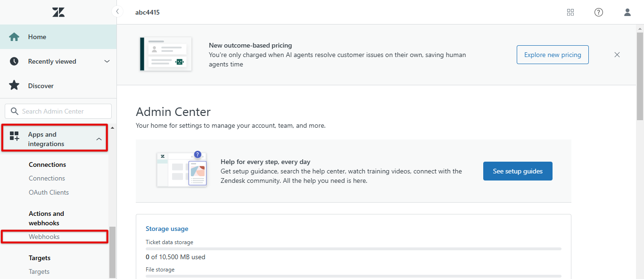Click the sidebar navigation scrollbar thumb
644x279 pixels.
point(112,252)
